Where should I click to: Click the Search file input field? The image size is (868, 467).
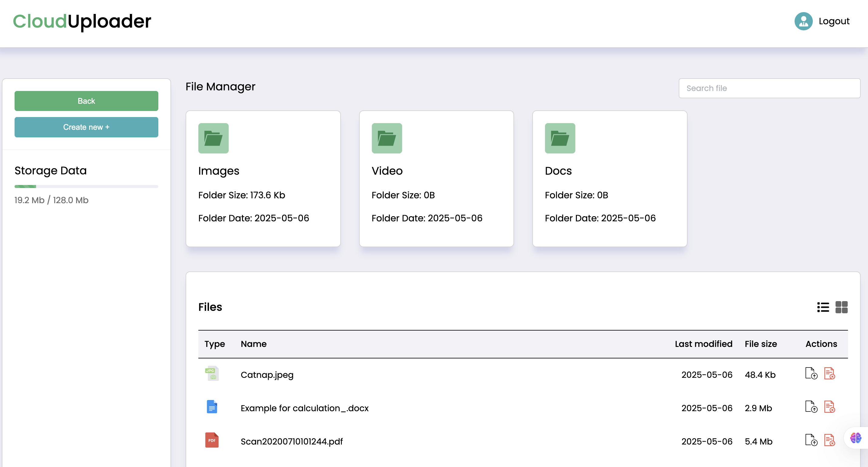point(769,88)
